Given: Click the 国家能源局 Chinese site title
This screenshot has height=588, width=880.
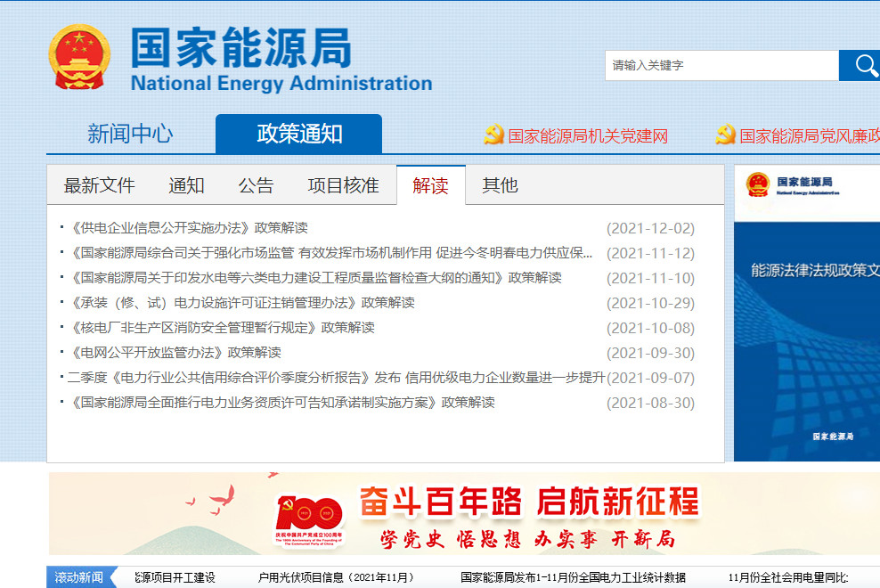Looking at the screenshot, I should tap(241, 47).
